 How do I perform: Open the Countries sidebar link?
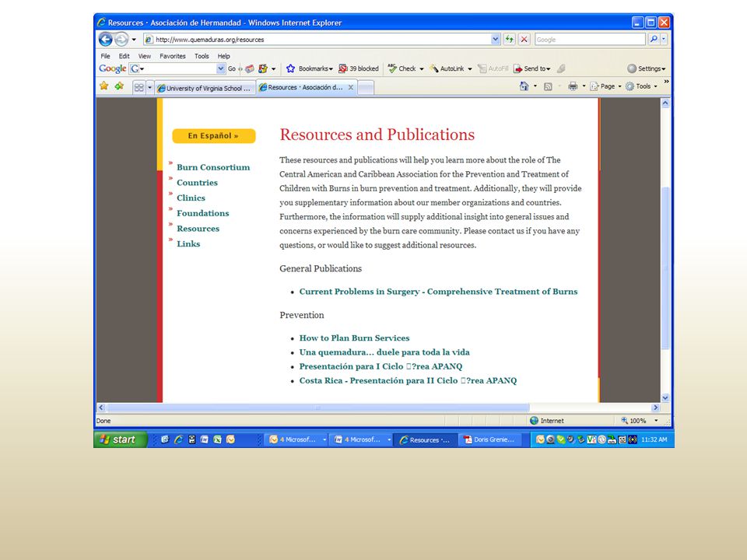(x=197, y=182)
